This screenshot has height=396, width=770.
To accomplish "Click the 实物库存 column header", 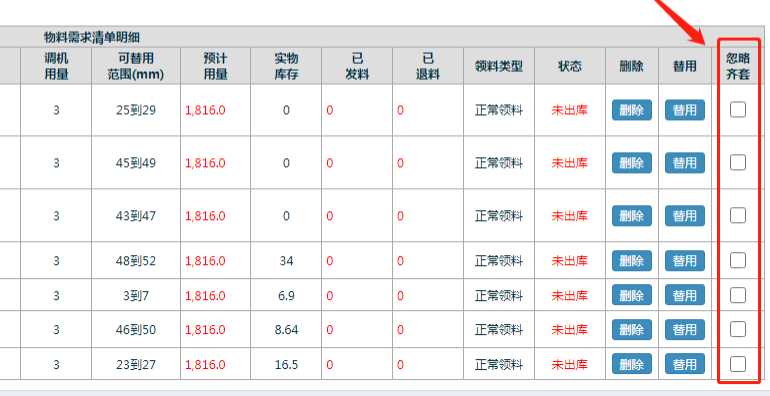I will [286, 66].
